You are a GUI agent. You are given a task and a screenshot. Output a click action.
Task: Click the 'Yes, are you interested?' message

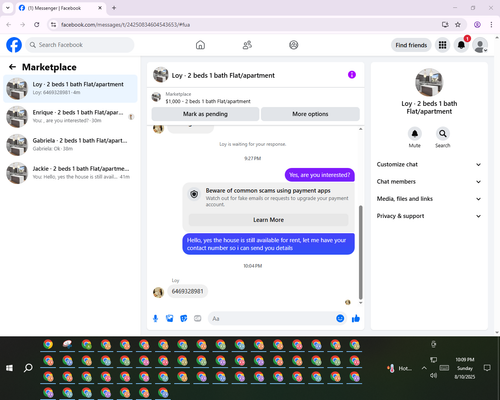click(319, 175)
